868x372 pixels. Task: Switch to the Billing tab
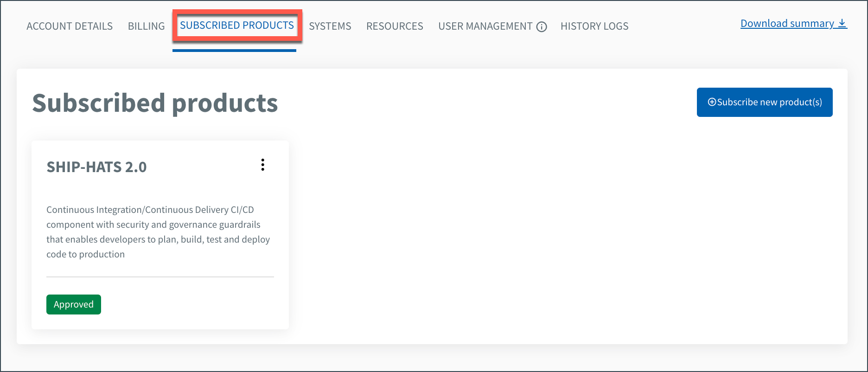coord(146,26)
